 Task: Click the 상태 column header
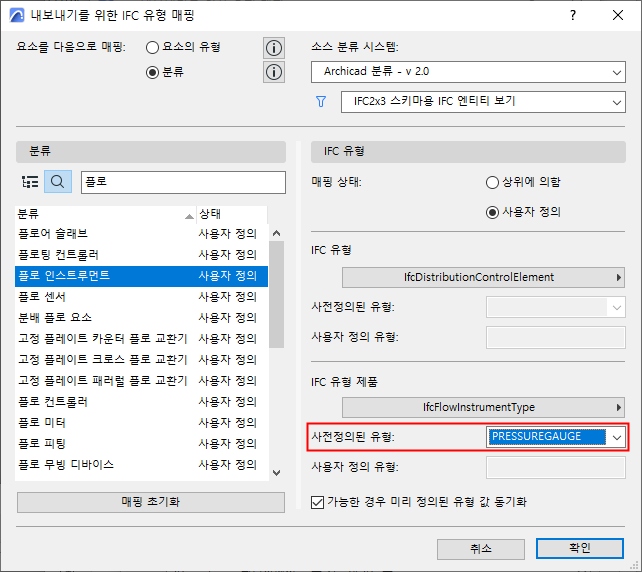point(232,214)
